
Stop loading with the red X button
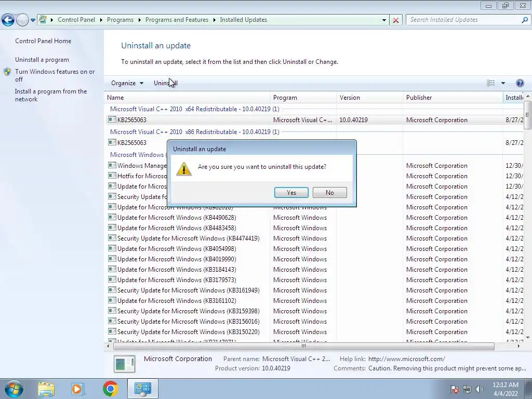click(x=395, y=20)
